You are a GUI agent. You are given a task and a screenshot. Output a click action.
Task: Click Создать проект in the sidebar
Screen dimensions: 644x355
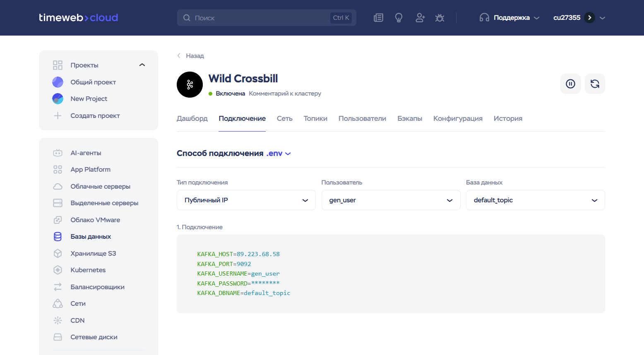pos(95,116)
